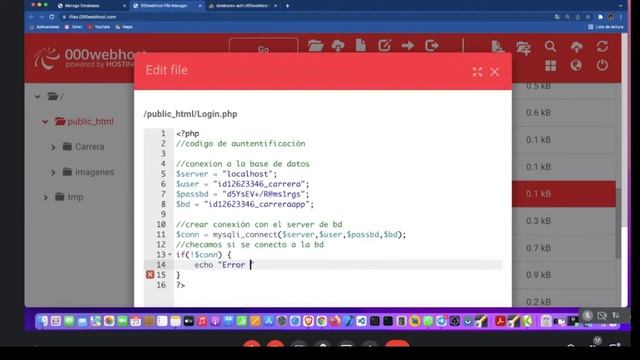
Task: Select root folder in tree
Action: [55, 96]
